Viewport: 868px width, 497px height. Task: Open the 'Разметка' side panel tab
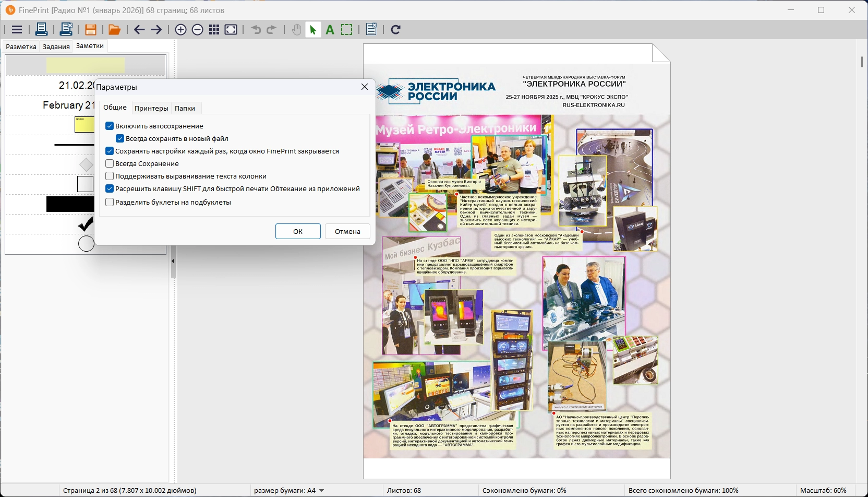[x=21, y=46]
